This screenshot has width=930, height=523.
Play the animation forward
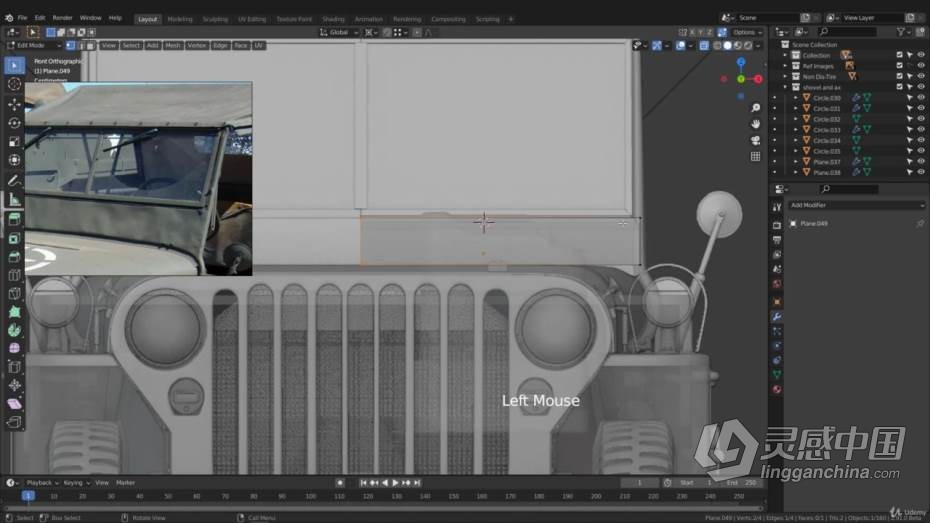[x=396, y=483]
